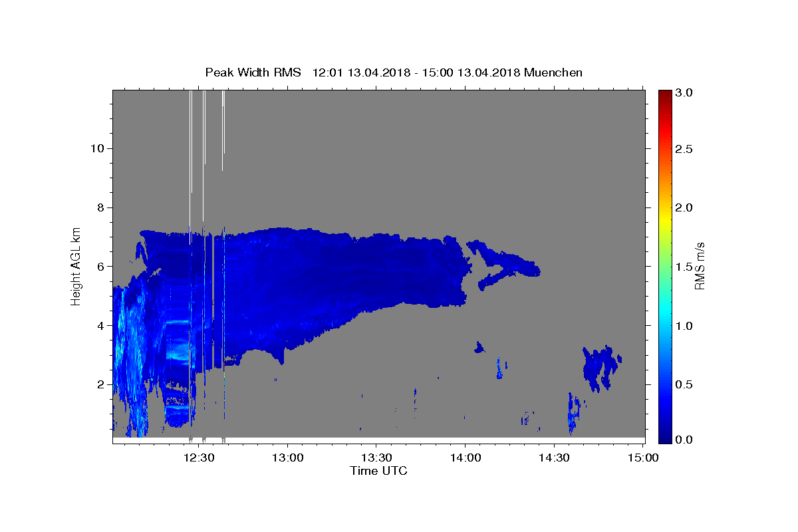Click the 15:00 time tick label
This screenshot has width=798, height=532.
[x=642, y=458]
